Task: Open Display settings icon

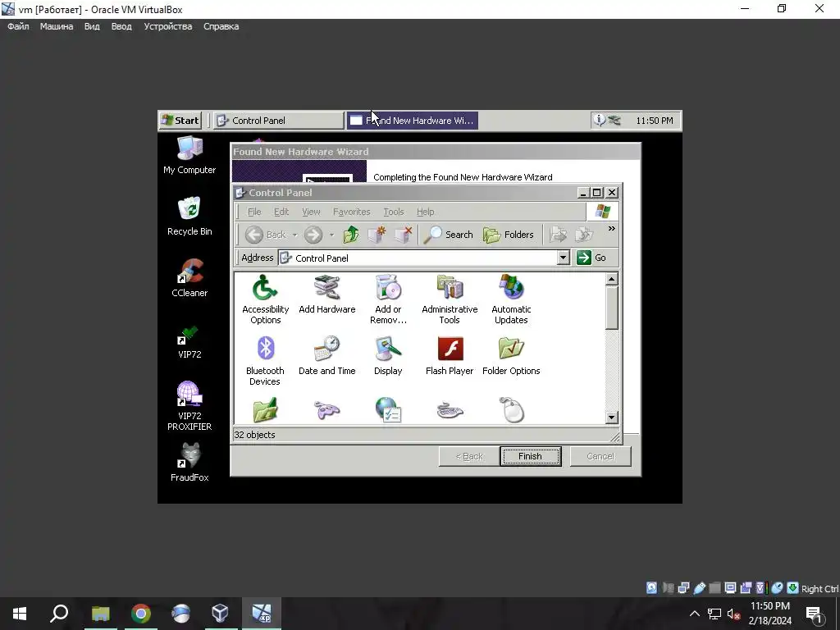Action: click(388, 356)
